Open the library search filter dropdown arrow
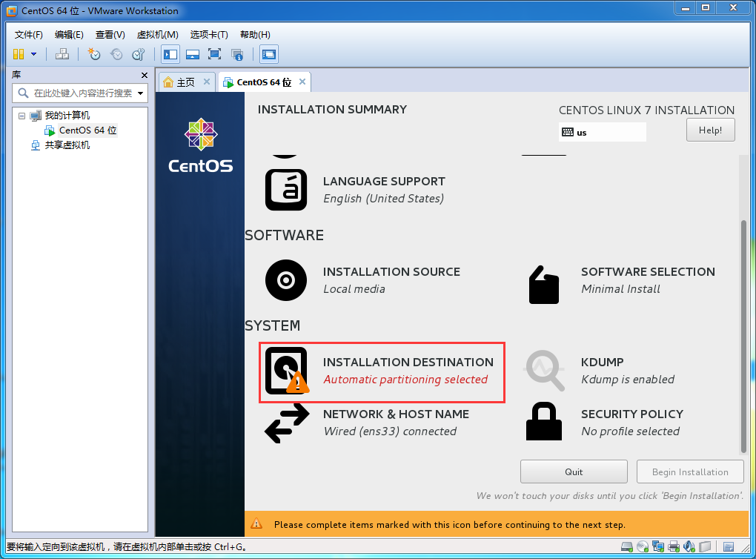Image resolution: width=756 pixels, height=559 pixels. [x=140, y=93]
